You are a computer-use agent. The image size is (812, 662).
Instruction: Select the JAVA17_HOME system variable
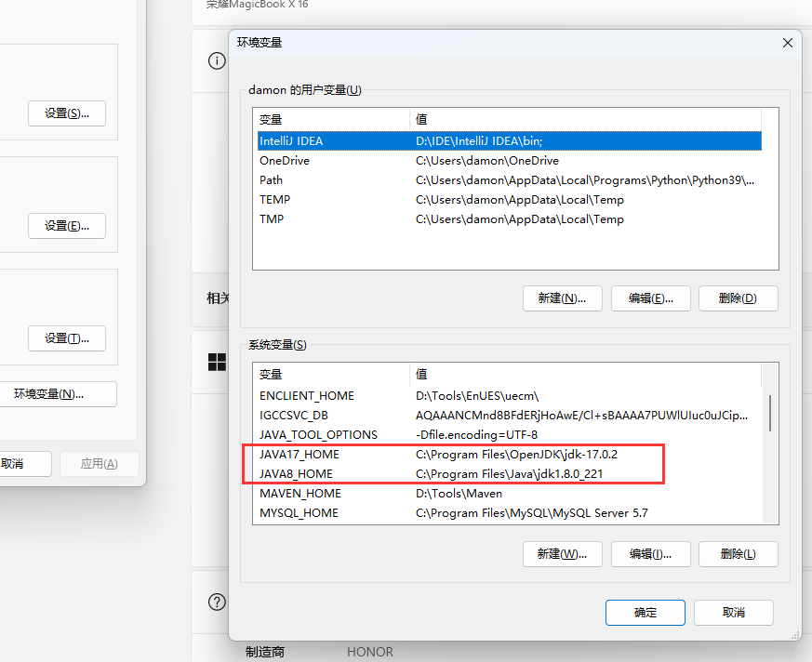pos(510,455)
